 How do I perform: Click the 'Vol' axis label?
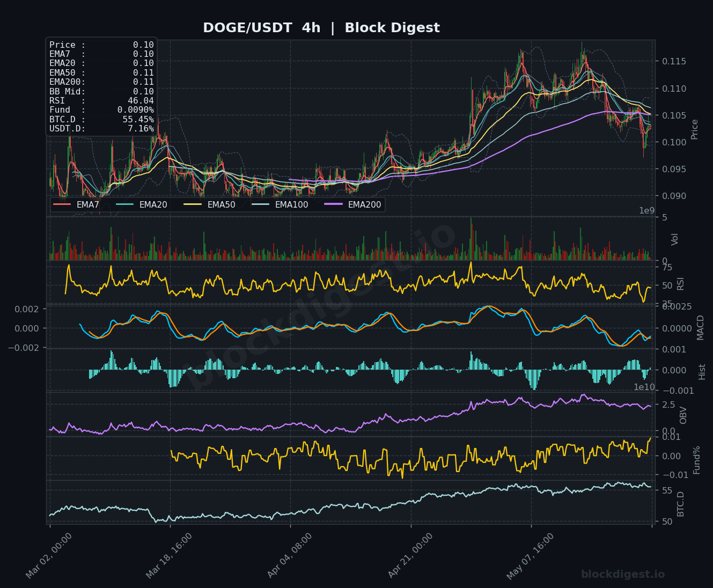click(675, 239)
